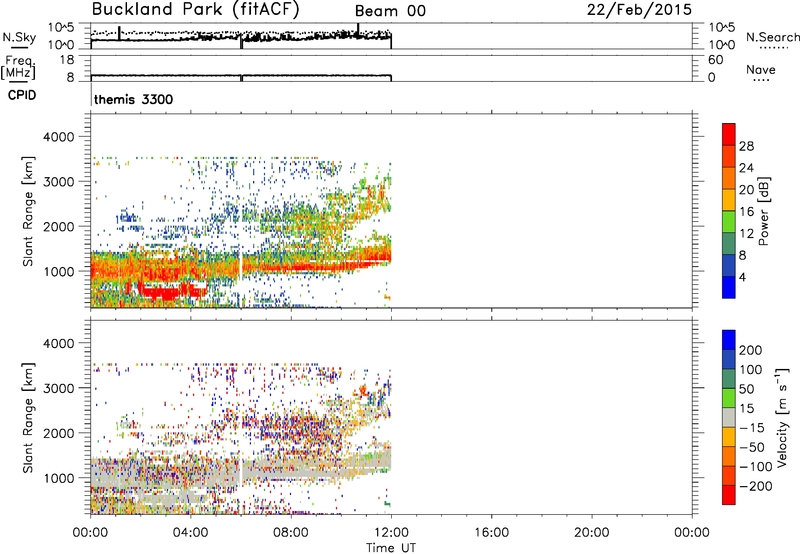Click the red top segment of Power colorbar
The width and height of the screenshot is (800, 554).
729,134
